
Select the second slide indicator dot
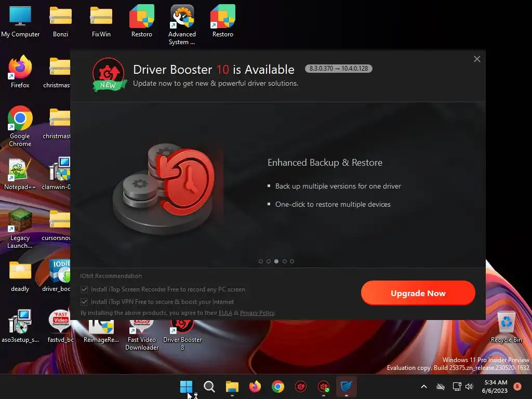point(269,261)
